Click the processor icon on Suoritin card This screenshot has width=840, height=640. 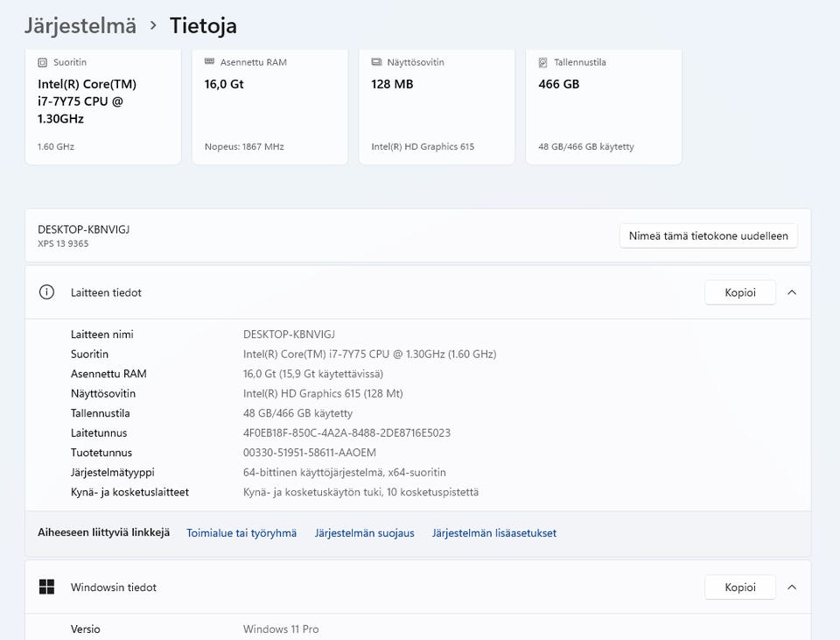[42, 63]
